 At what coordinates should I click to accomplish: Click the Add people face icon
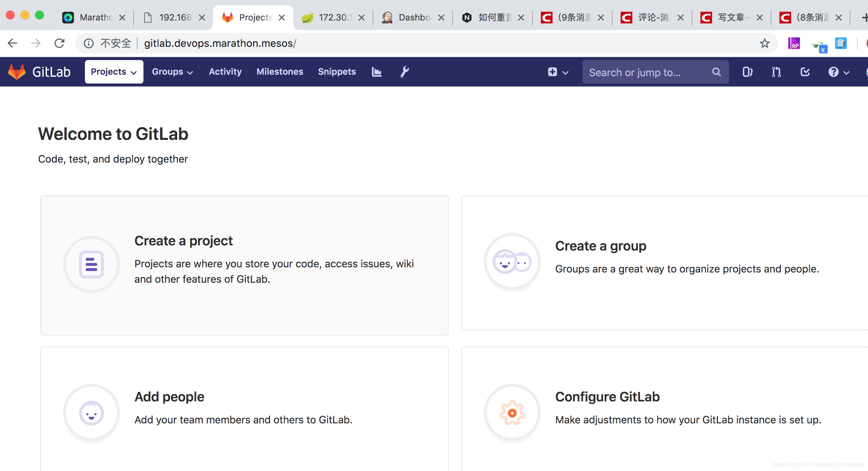(x=91, y=413)
